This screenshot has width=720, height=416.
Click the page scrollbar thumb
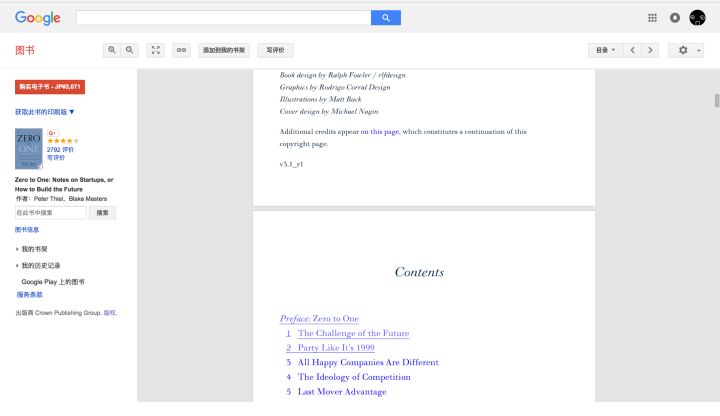click(716, 100)
